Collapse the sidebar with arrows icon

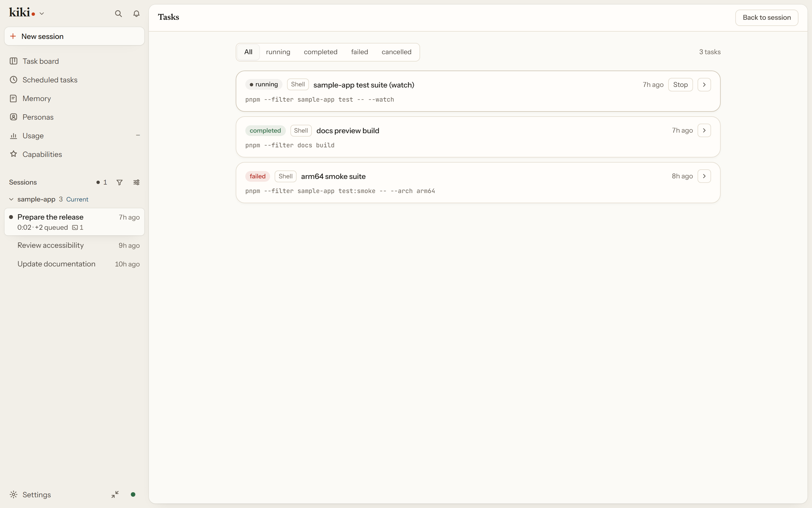(115, 494)
